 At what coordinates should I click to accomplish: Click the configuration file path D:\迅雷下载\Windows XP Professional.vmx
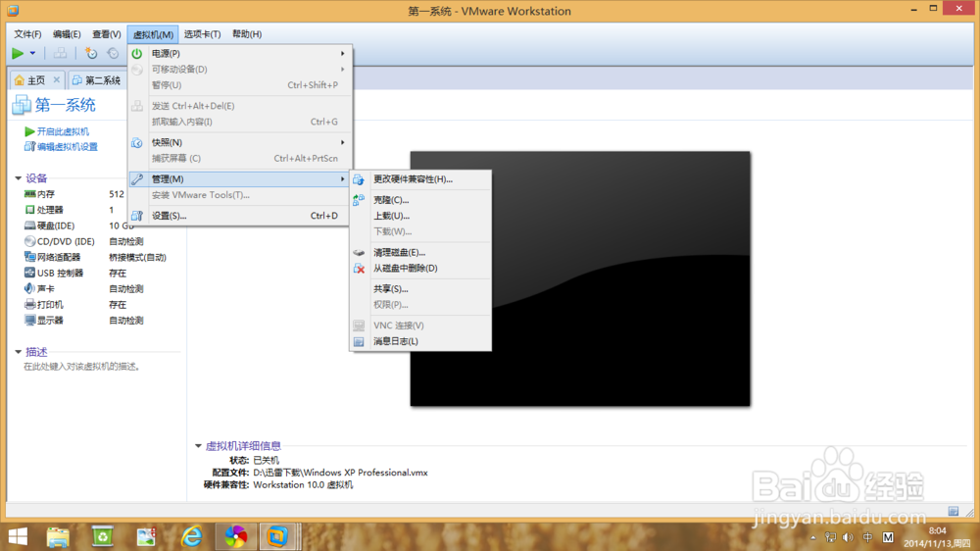pyautogui.click(x=340, y=473)
